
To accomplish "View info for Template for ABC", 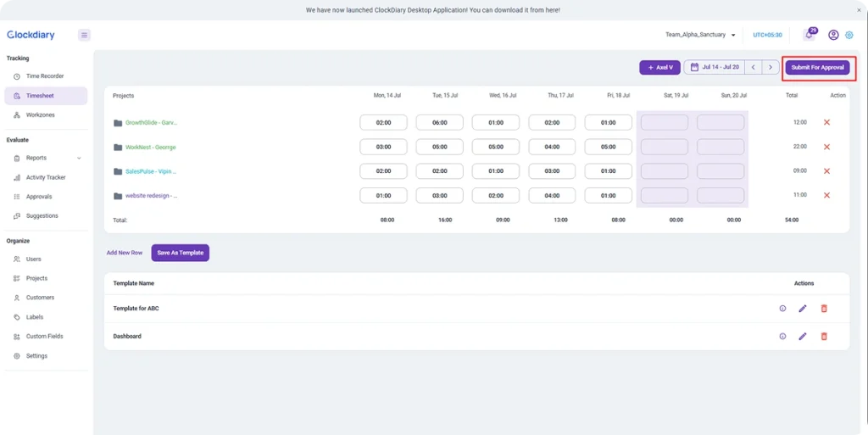I will (782, 309).
